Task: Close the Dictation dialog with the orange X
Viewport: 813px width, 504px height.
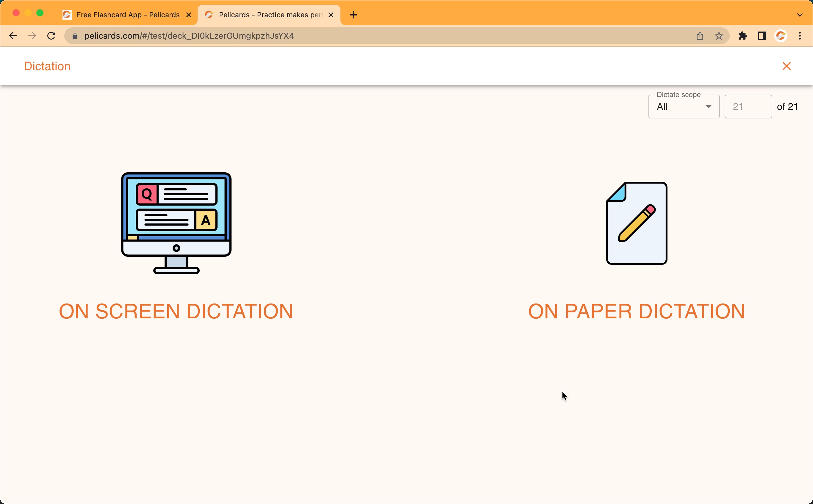Action: click(787, 66)
